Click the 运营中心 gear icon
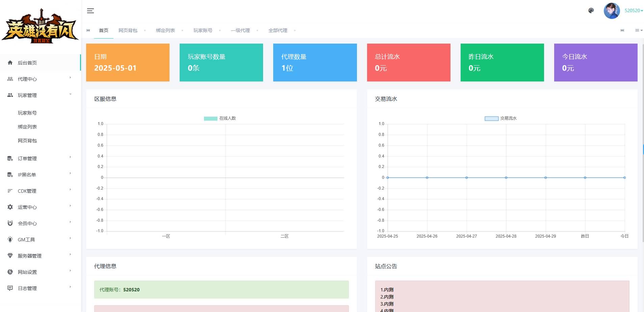644x312 pixels. pyautogui.click(x=10, y=207)
